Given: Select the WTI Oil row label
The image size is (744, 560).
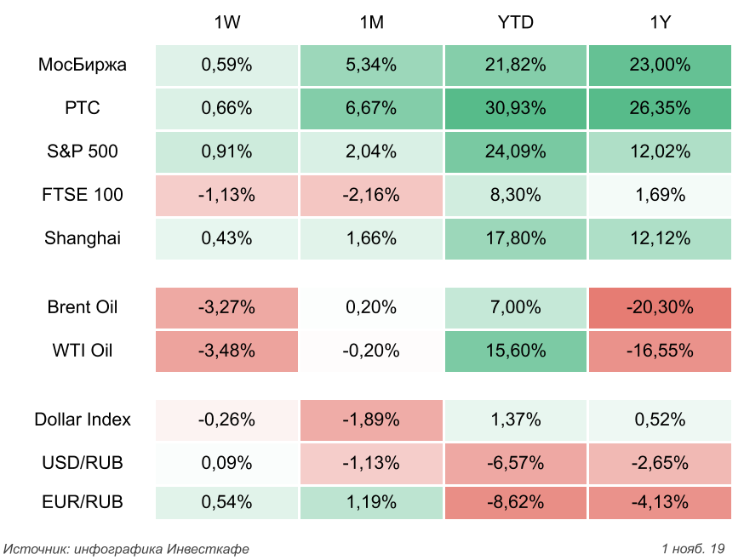Looking at the screenshot, I should coord(83,350).
